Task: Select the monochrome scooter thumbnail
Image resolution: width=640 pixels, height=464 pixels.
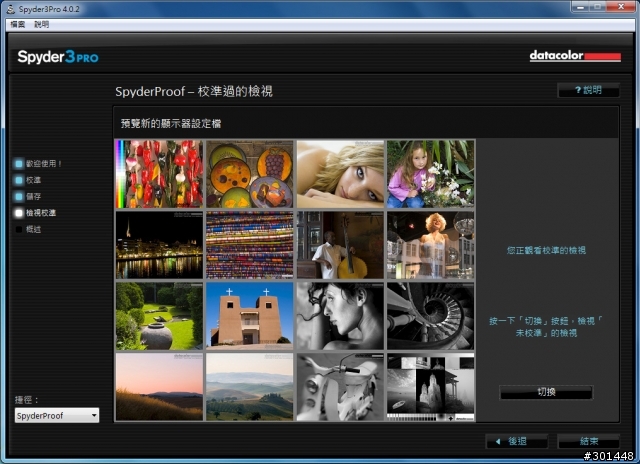Action: click(340, 387)
